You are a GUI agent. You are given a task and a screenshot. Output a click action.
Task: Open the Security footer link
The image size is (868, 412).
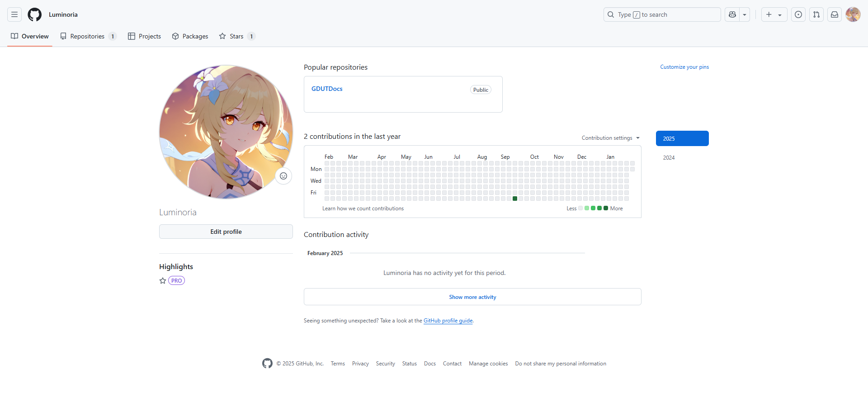click(385, 364)
